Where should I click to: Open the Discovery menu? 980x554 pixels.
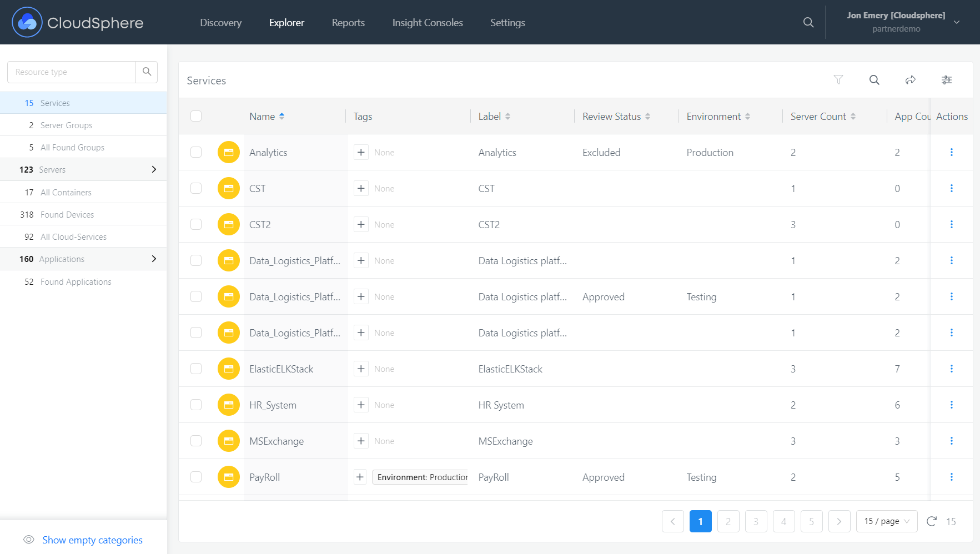221,23
